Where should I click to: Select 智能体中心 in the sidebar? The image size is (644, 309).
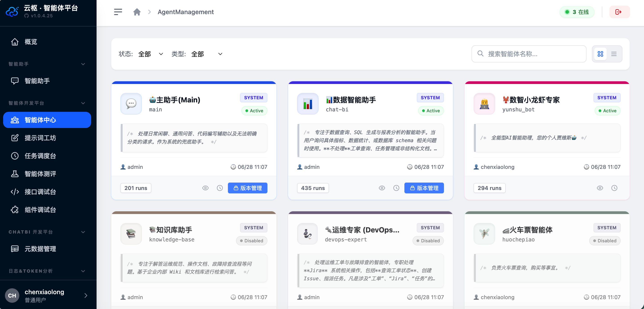point(47,120)
